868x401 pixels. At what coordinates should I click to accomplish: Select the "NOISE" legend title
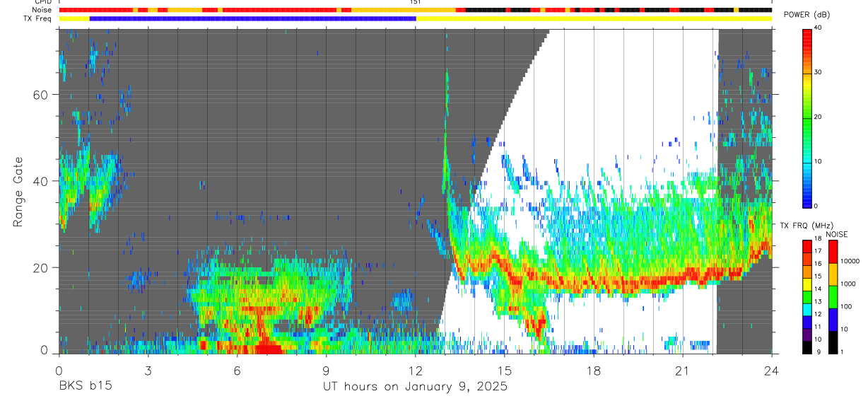[x=836, y=234]
